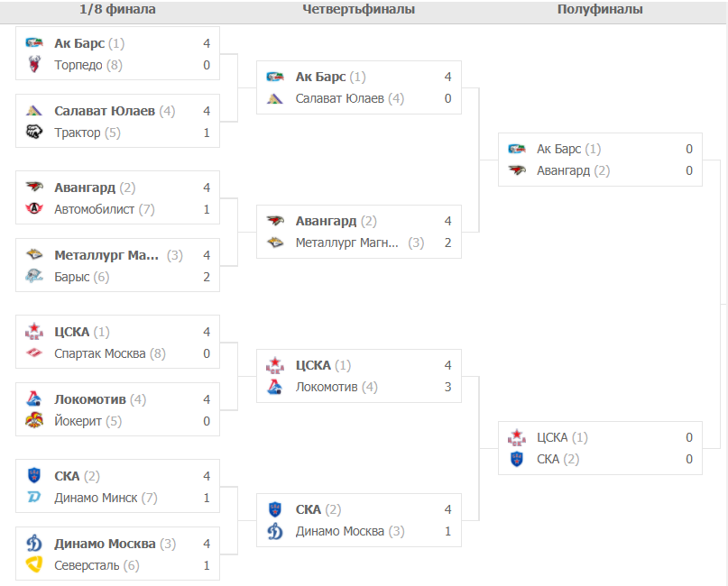This screenshot has width=728, height=586.
Task: Click Dinamo Moscow logo in the quarterfinals
Action: (276, 531)
